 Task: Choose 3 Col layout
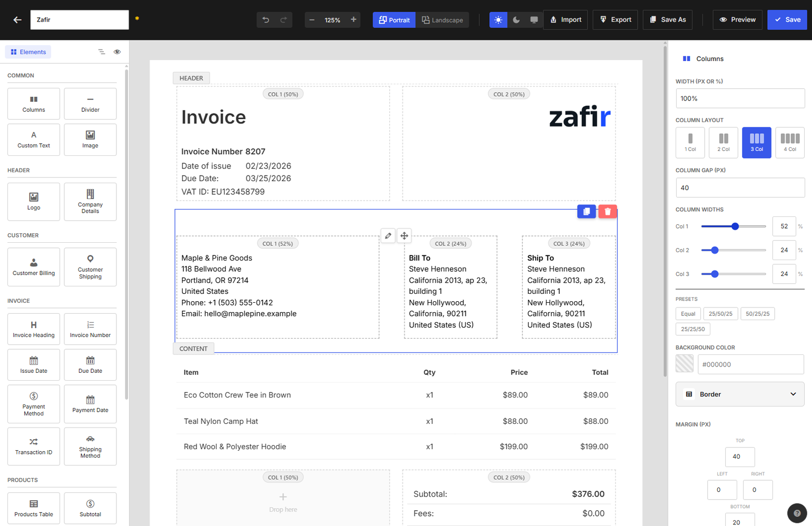(x=757, y=142)
